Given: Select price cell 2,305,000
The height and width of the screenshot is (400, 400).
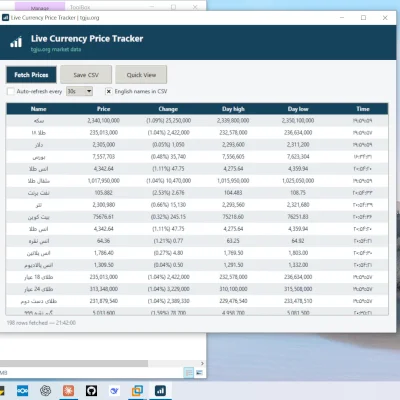Looking at the screenshot, I should [103, 145].
